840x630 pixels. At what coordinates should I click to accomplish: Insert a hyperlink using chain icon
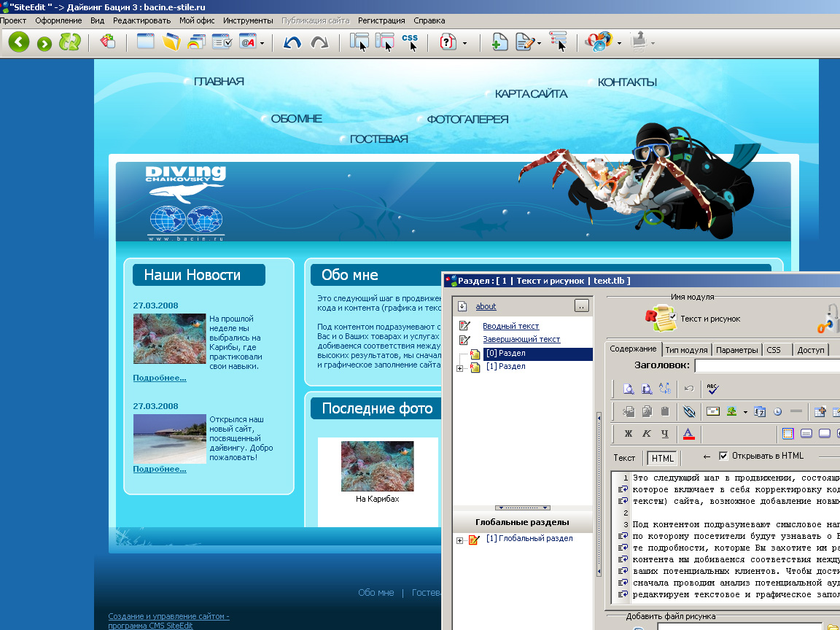[689, 411]
